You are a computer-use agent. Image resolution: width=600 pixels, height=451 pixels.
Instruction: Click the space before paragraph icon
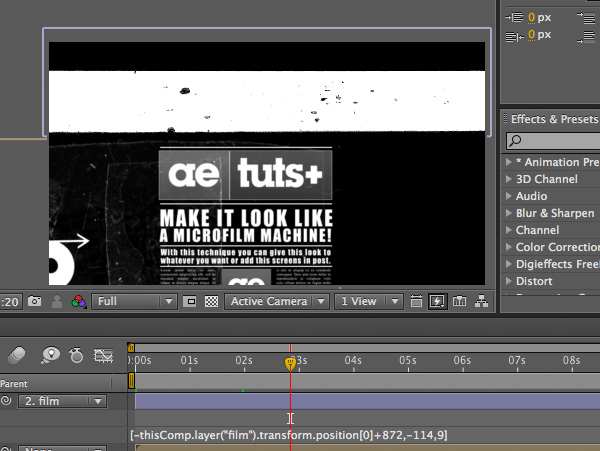[585, 18]
